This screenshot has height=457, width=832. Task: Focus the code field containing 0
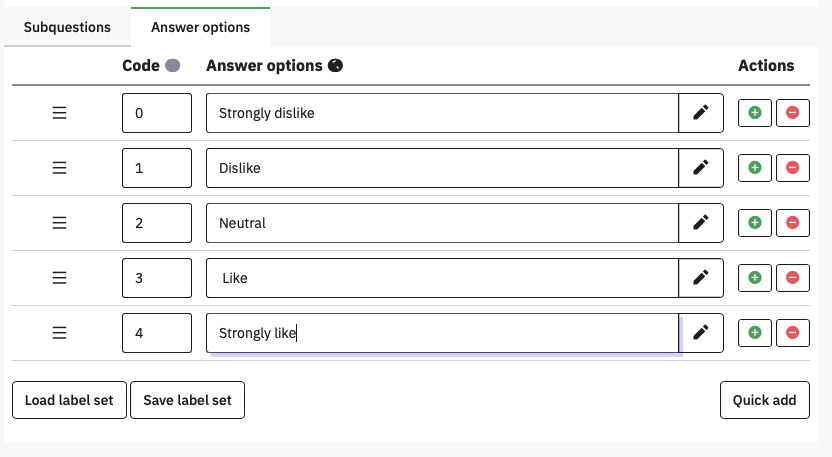pos(156,113)
